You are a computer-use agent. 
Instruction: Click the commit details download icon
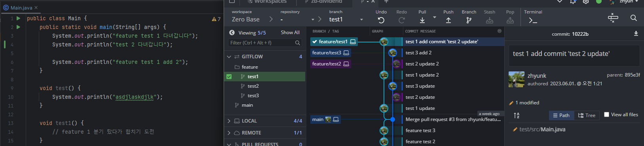point(636,34)
